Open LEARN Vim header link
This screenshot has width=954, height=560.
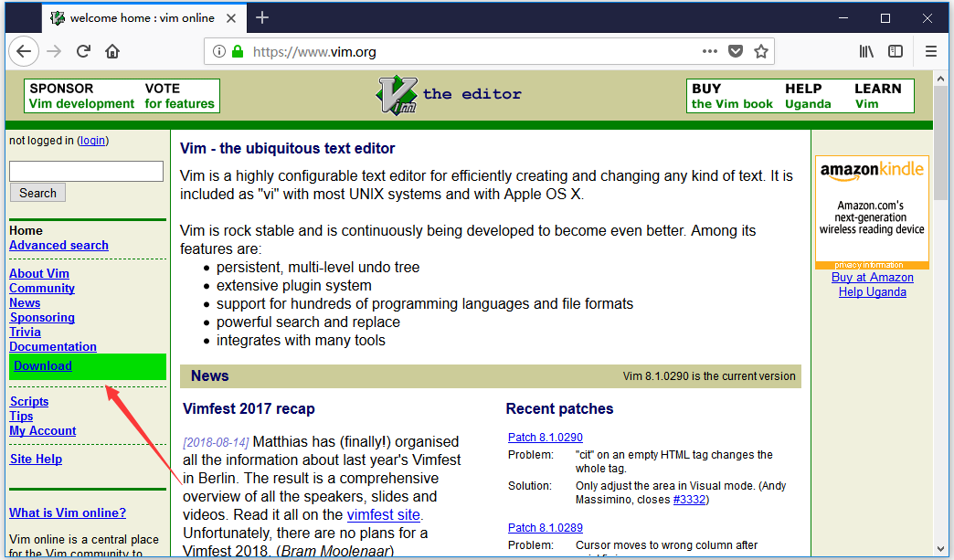[x=878, y=96]
